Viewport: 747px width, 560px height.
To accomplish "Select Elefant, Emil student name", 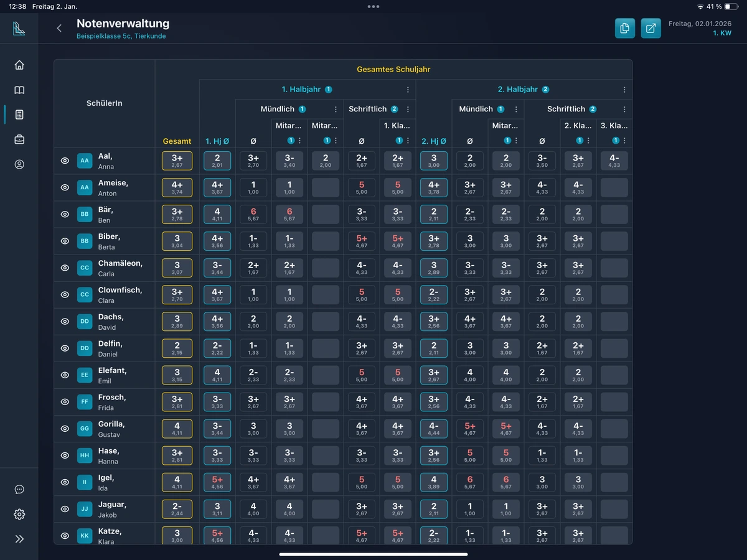I will [113, 375].
